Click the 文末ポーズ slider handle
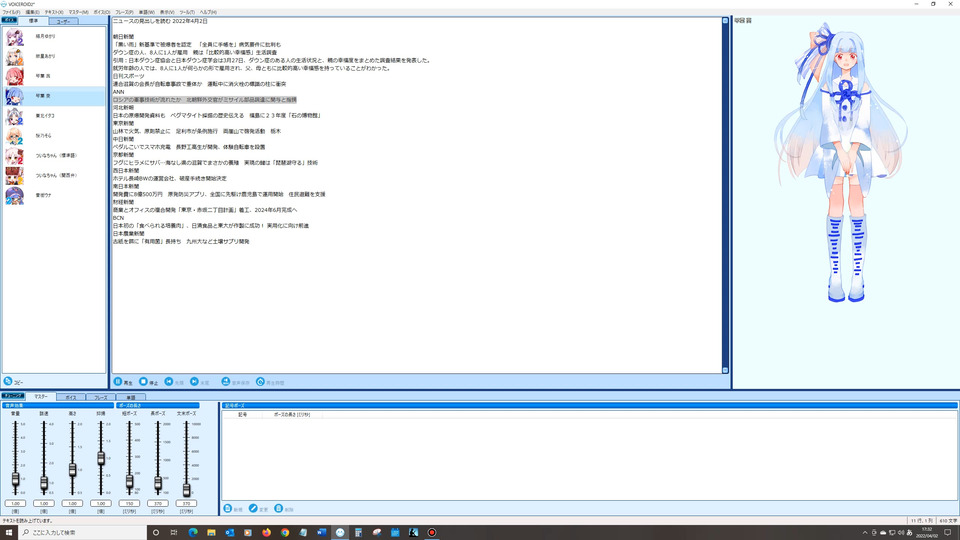The width and height of the screenshot is (960, 540). pos(186,489)
